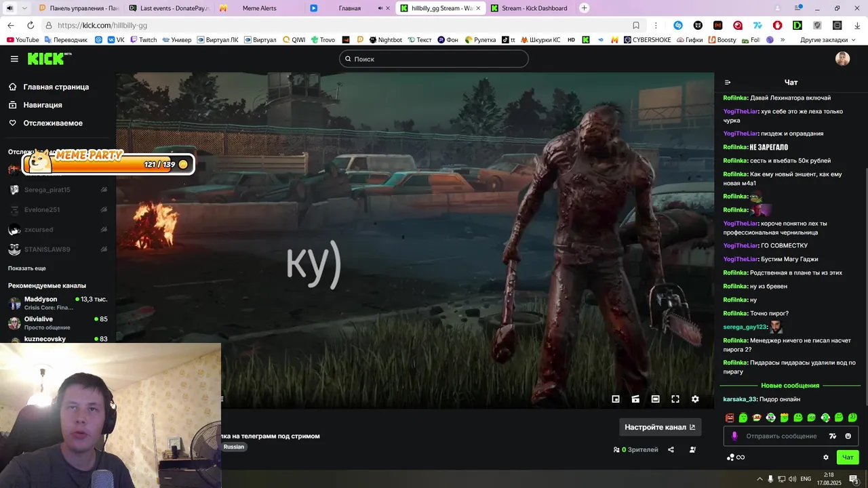The image size is (868, 488).
Task: Switch ENG keyboard language
Action: [806, 479]
